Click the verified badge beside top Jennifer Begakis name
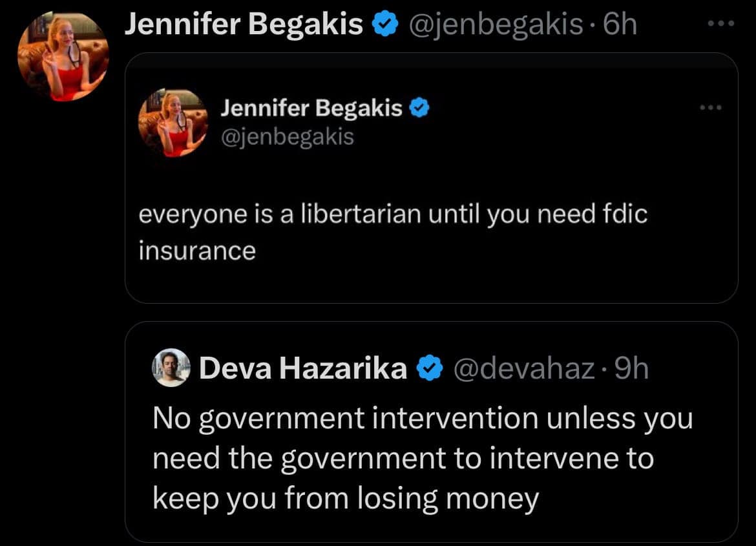The image size is (756, 546). click(385, 25)
